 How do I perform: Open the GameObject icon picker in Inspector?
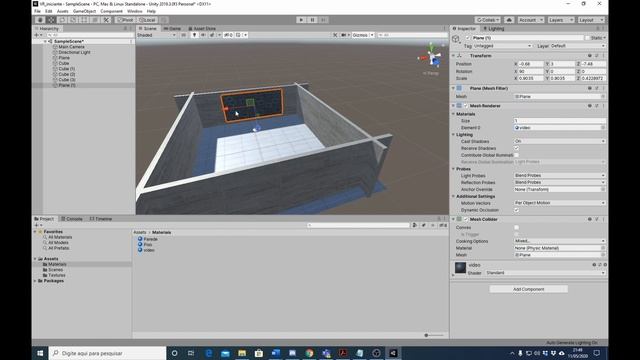coord(456,39)
